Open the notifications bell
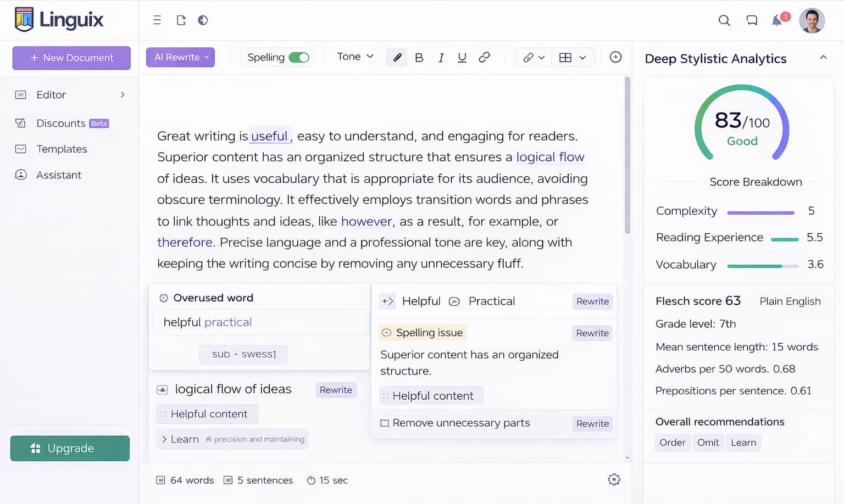 coord(777,21)
